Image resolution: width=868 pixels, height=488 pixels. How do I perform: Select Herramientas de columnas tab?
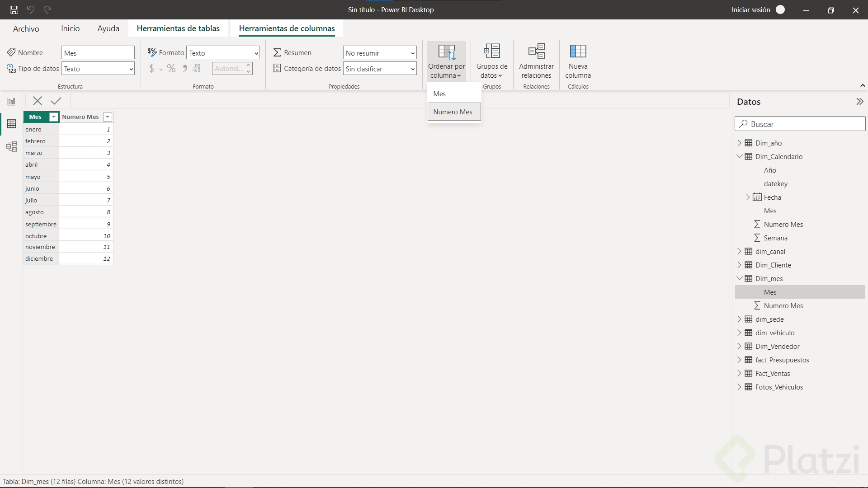point(287,28)
